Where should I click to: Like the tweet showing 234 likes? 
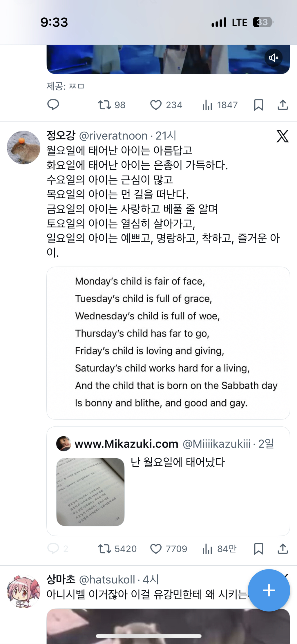(156, 105)
